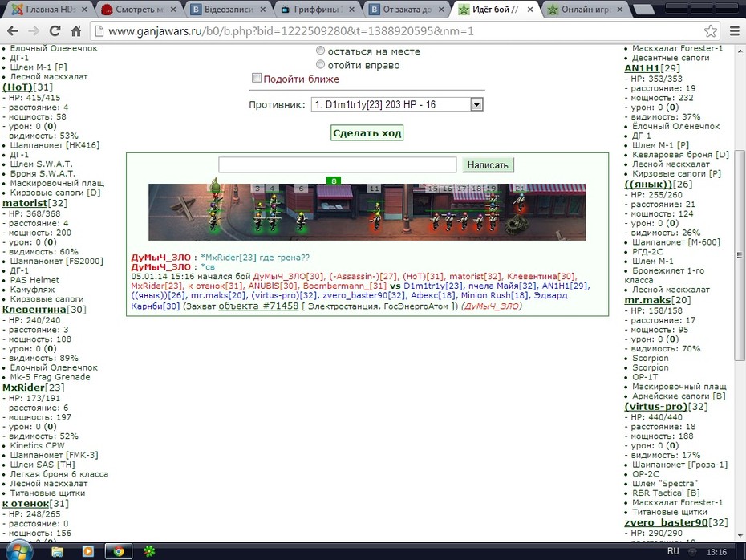Click the 13:16 system clock
Image resolution: width=746 pixels, height=560 pixels.
[x=716, y=552]
